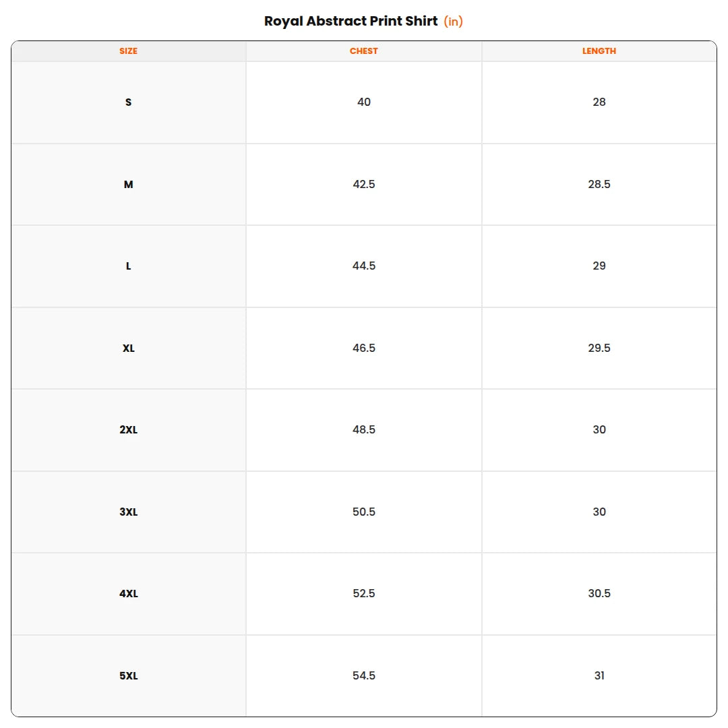The height and width of the screenshot is (728, 728).
Task: Click the LENGTH column header
Action: pos(599,51)
